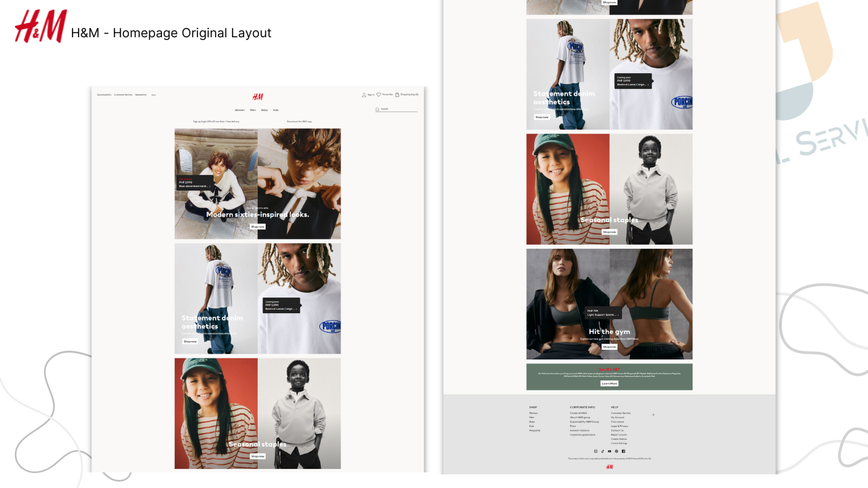Open the Facebook icon in the footer
The width and height of the screenshot is (868, 488).
(x=623, y=451)
